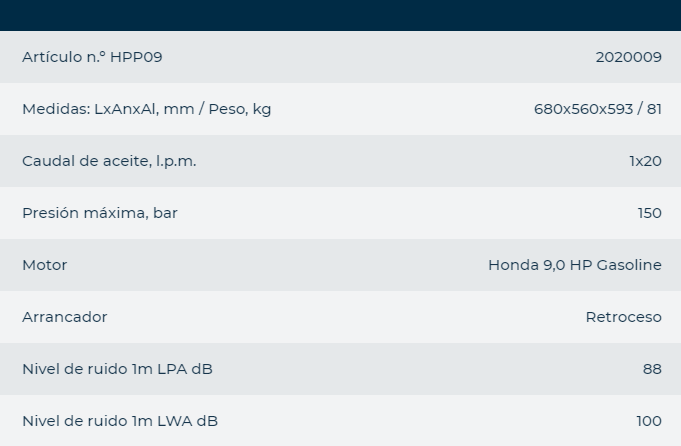Select the 'Retroceso' starter value

623,317
